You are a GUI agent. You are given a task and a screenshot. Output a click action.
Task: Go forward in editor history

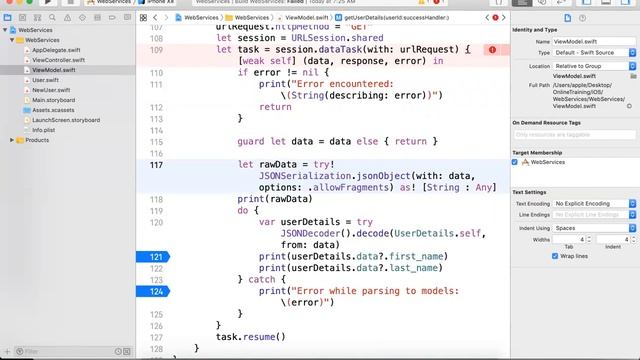(166, 18)
